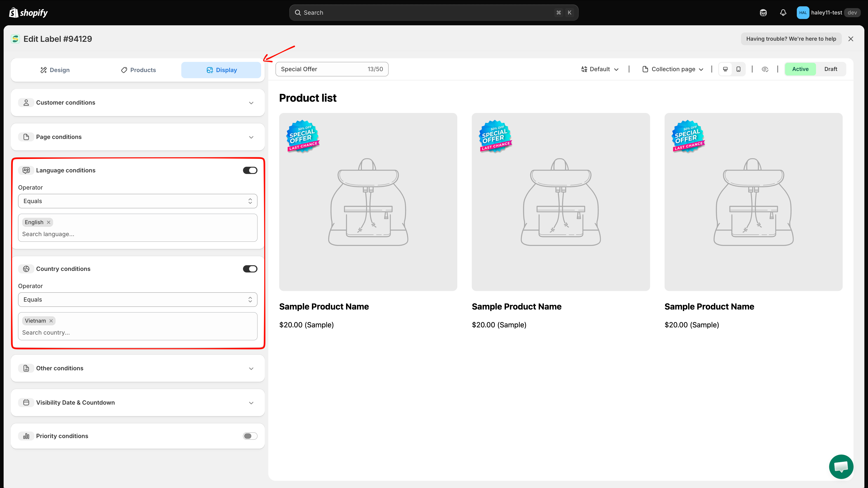This screenshot has width=868, height=488.
Task: Remove the English language tag
Action: tap(49, 222)
